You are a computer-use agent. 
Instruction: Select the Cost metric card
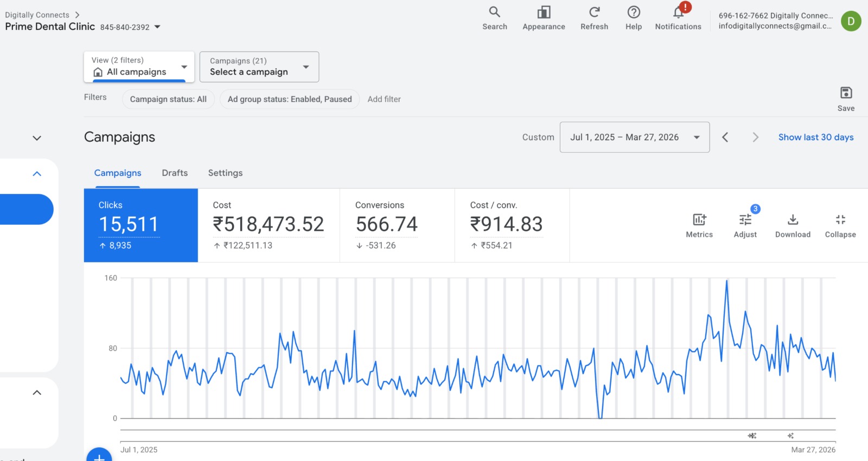pyautogui.click(x=269, y=225)
